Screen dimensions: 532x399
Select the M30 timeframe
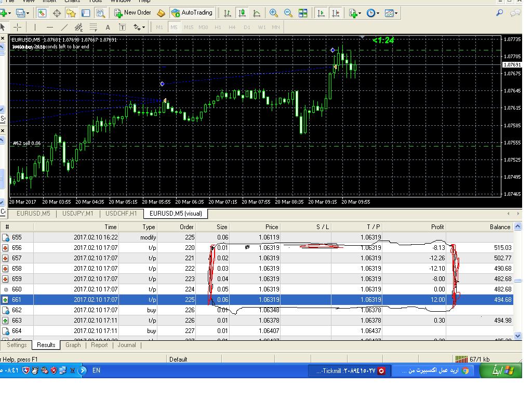(x=203, y=27)
